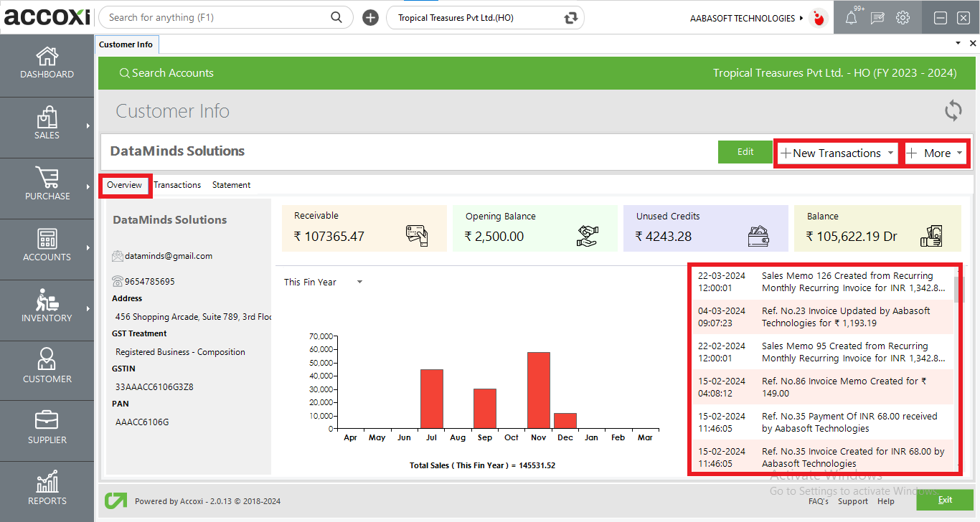This screenshot has width=980, height=522.
Task: Refresh Customer Info with the reload icon
Action: pyautogui.click(x=953, y=111)
